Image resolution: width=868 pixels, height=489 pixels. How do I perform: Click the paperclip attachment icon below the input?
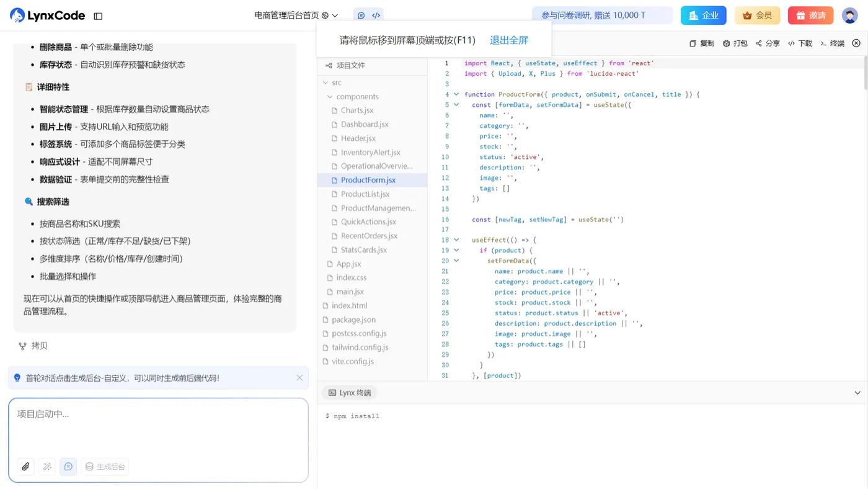point(24,465)
